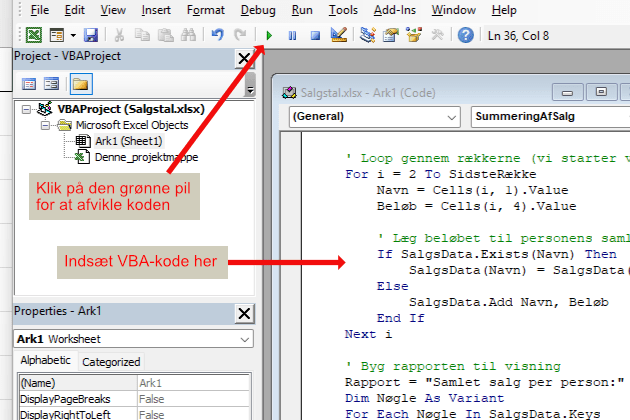Click the Undo arrow in the toolbar
The width and height of the screenshot is (630, 420).
click(x=218, y=35)
